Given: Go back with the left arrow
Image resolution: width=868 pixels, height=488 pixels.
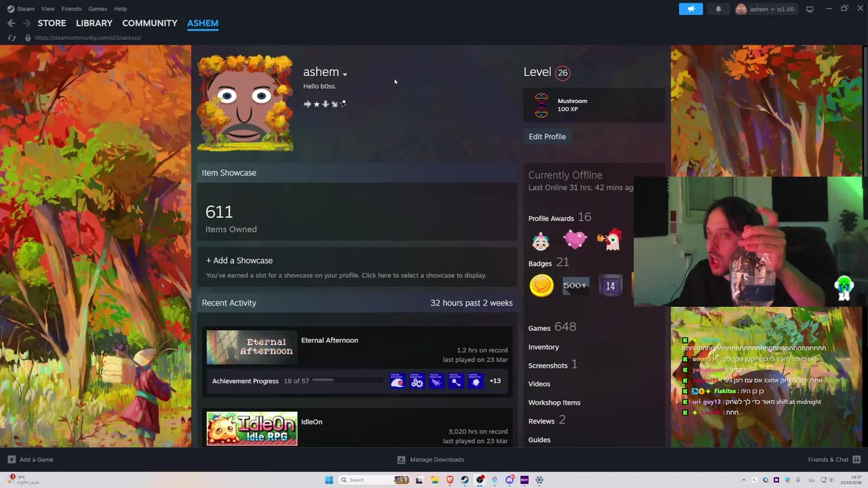Looking at the screenshot, I should [12, 23].
